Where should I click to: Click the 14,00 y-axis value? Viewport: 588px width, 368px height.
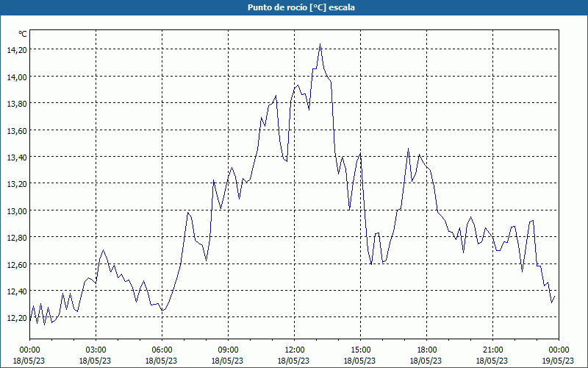(x=17, y=77)
